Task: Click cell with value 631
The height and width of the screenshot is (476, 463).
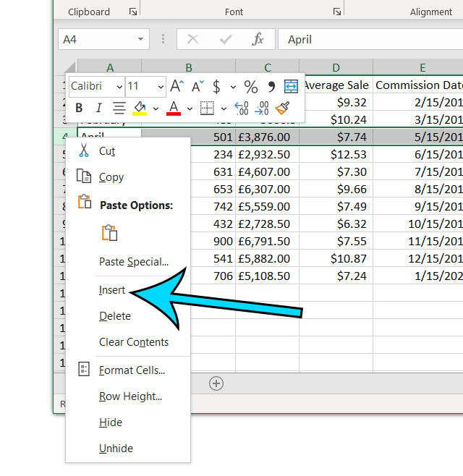Action: point(213,172)
